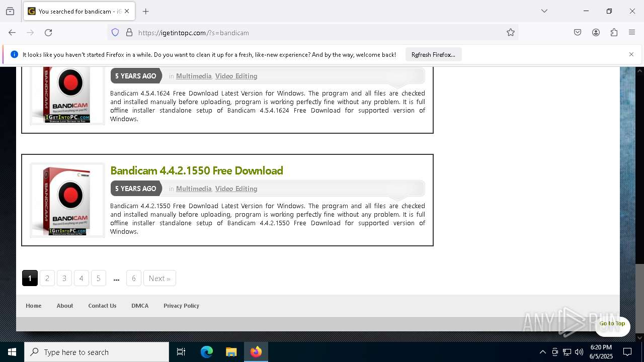Open File Explorer from taskbar
The width and height of the screenshot is (644, 362).
click(231, 352)
